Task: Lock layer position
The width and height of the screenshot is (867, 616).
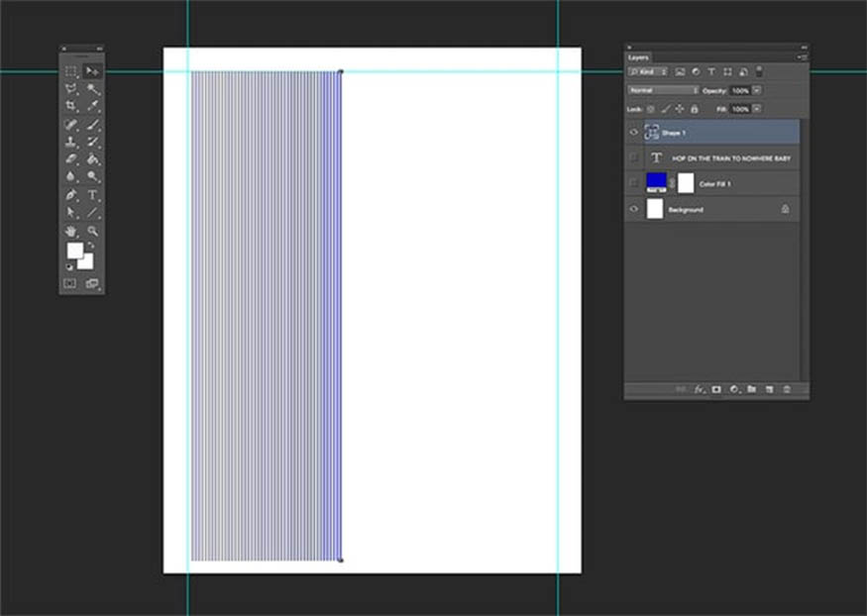Action: click(x=680, y=109)
